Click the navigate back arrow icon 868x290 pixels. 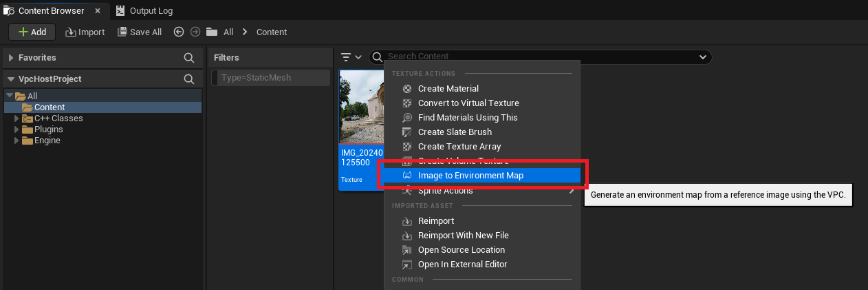point(179,32)
